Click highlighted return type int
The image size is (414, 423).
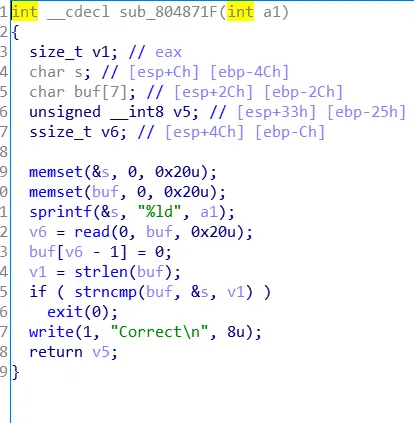(25, 12)
